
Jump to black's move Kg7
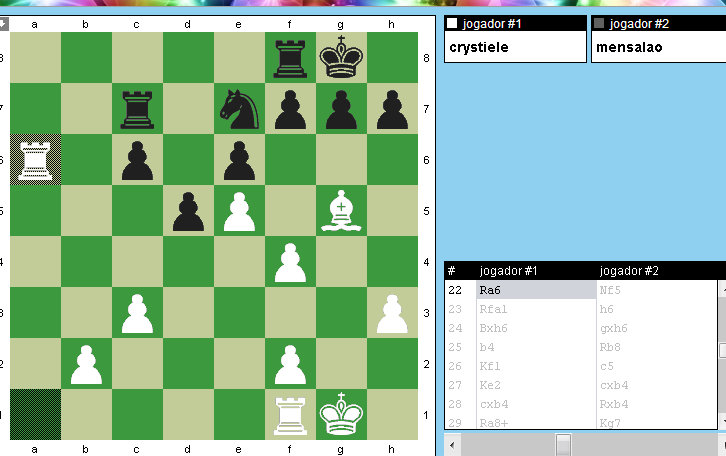coord(610,423)
